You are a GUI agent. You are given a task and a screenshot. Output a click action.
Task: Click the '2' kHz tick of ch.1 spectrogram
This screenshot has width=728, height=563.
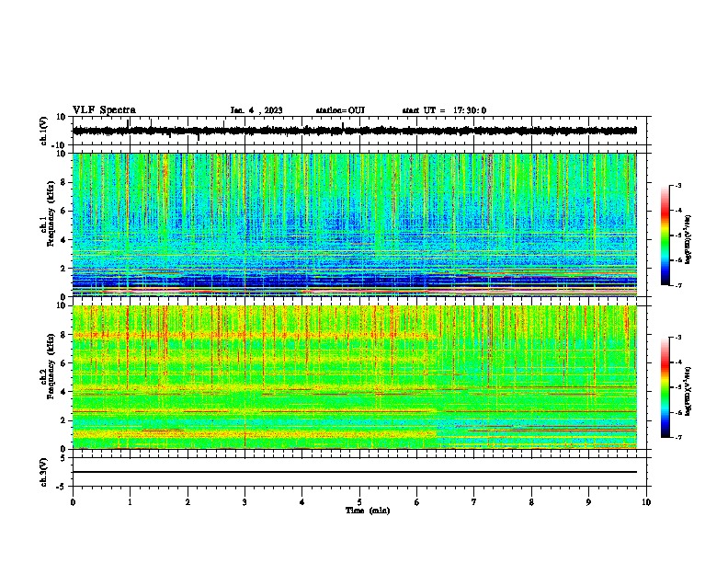(63, 268)
